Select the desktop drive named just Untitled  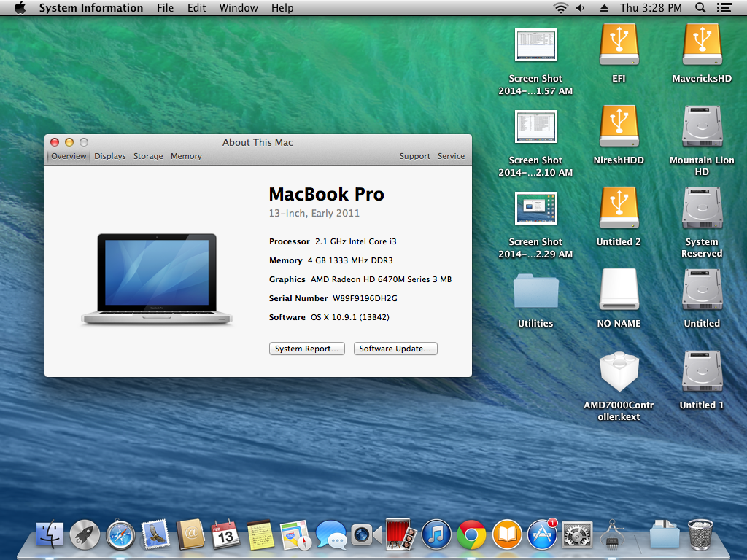(x=702, y=289)
